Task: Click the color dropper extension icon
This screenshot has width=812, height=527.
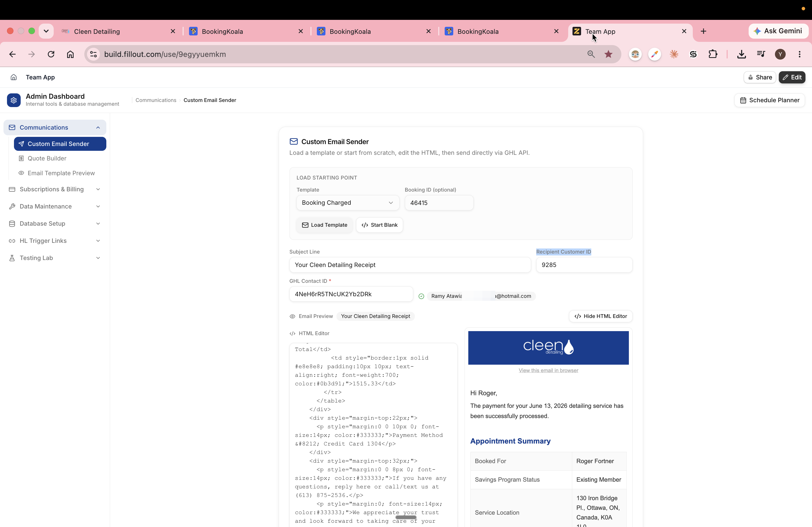Action: click(654, 54)
